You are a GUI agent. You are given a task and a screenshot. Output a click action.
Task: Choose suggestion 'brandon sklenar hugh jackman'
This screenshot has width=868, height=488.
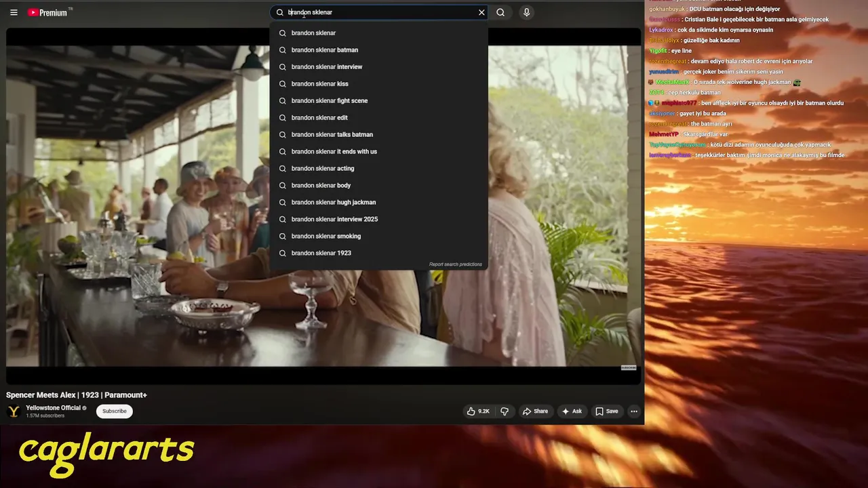378,202
